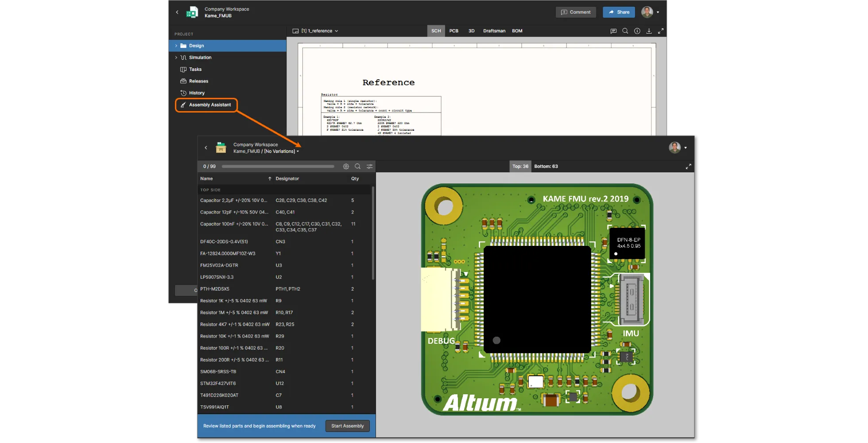Screen dimensions: 868x443
Task: Open the Tasks item in the project sidebar
Action: click(195, 70)
